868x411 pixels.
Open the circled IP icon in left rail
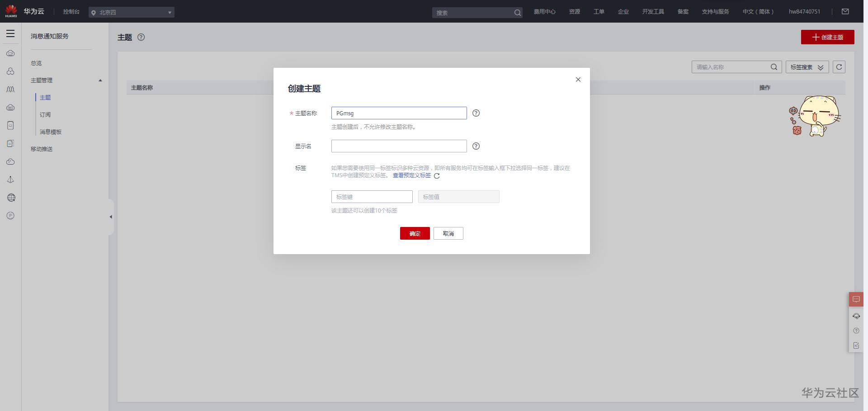click(11, 216)
